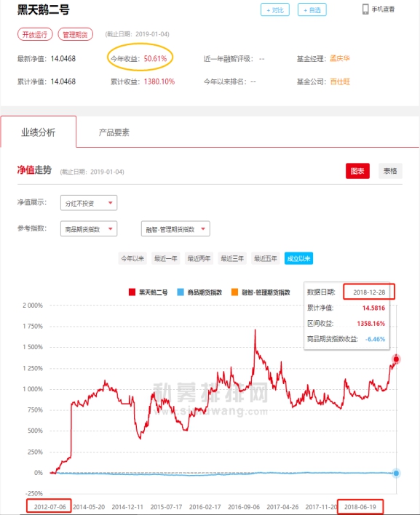Viewport: 420px width, 515px height.
Task: Switch to the 业绩分析 tab
Action: 39,132
